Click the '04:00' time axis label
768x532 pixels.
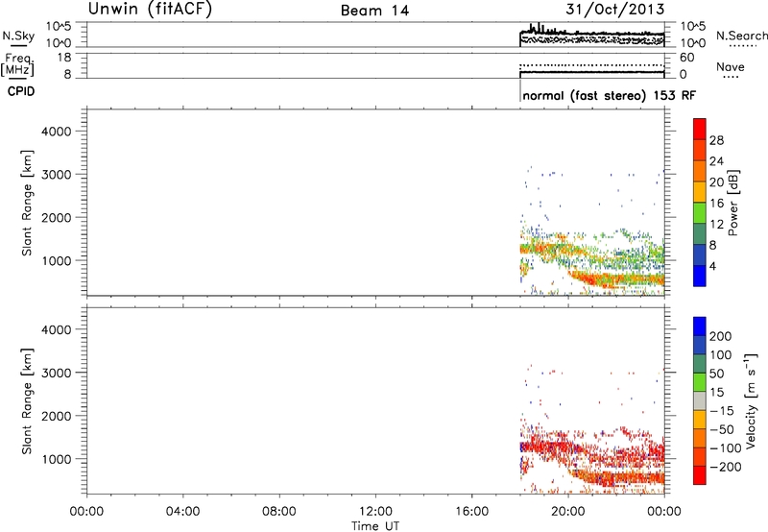[x=182, y=512]
